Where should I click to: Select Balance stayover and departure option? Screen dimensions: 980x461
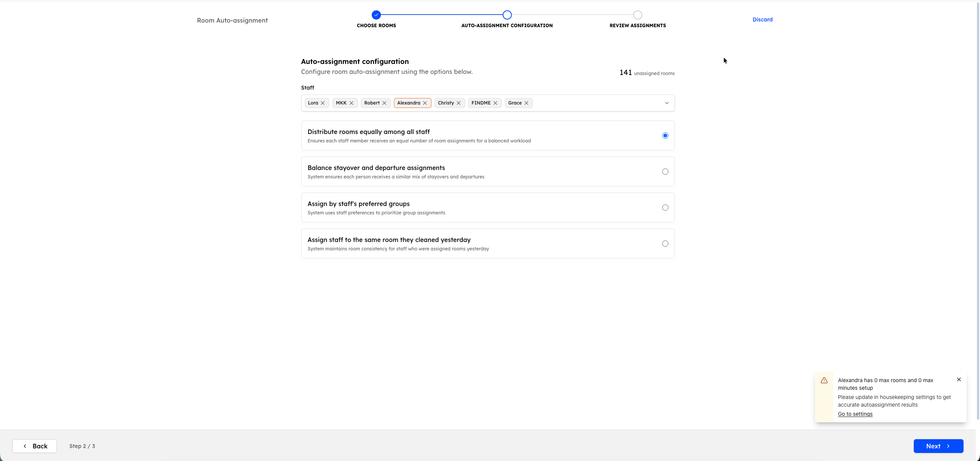tap(665, 172)
